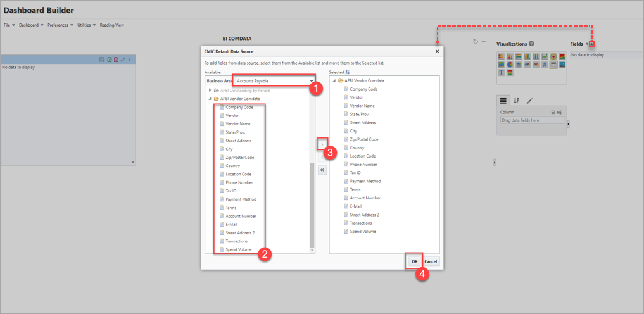
Task: Choose the line chart visualization
Action: [x=545, y=56]
